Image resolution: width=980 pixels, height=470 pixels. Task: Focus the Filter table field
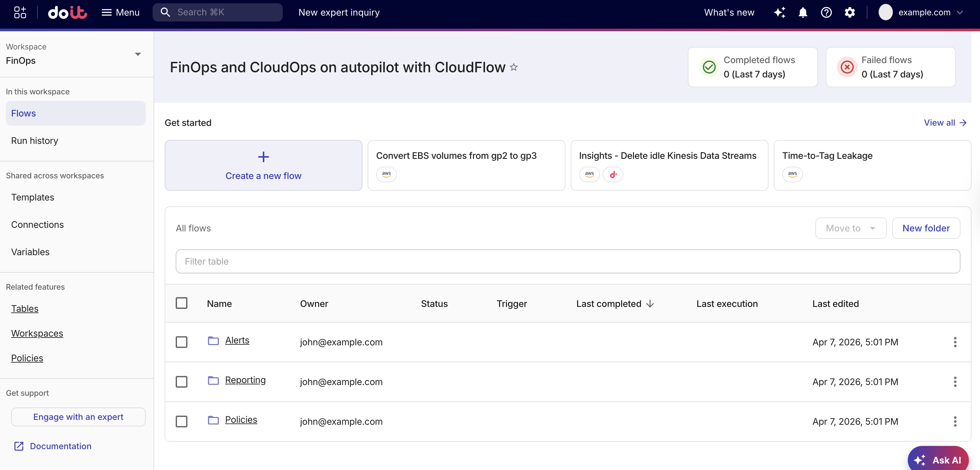(x=568, y=261)
